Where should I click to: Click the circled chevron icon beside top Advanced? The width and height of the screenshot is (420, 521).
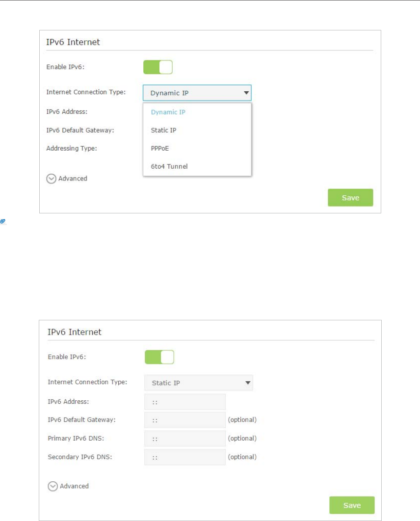point(51,179)
